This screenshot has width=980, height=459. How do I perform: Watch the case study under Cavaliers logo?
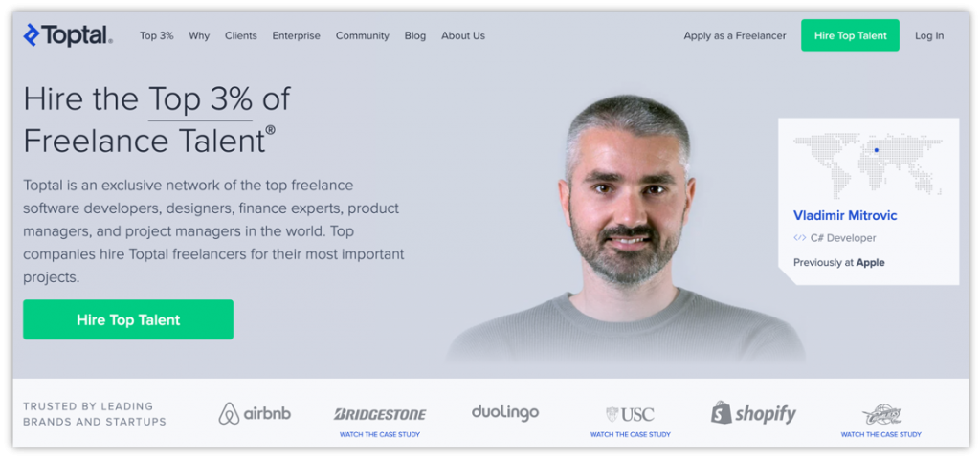coord(881,434)
